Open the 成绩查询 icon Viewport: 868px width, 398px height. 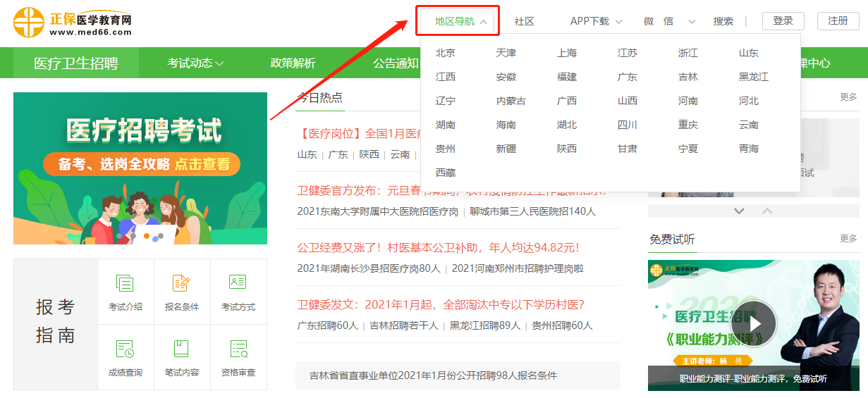126,349
